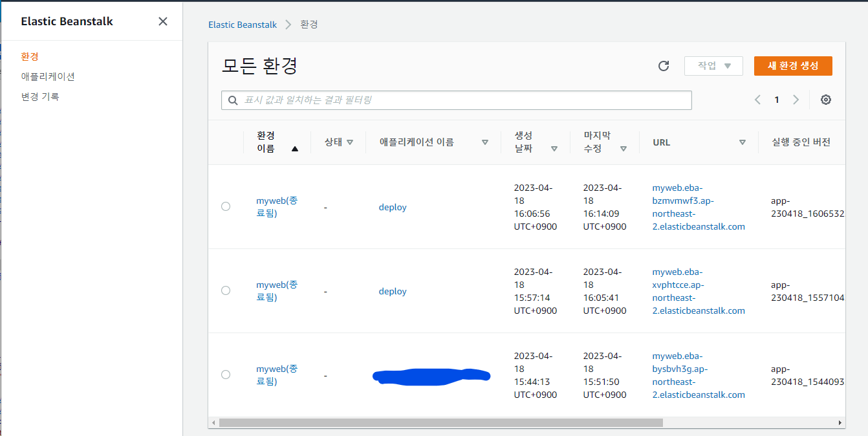Click version app-230418_1557104 text
868x436 pixels.
[x=807, y=291]
